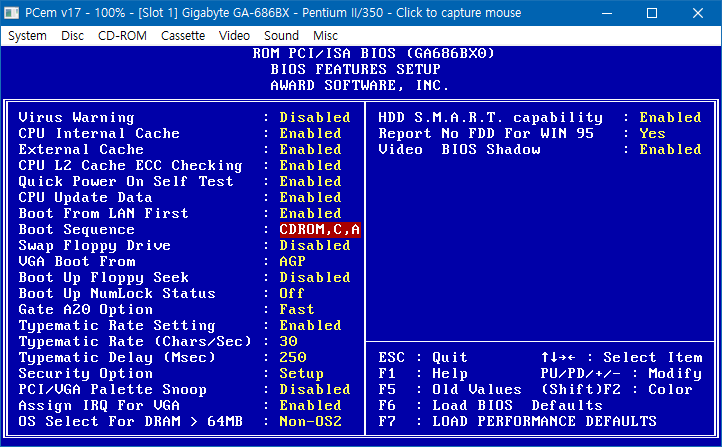Click the Fast value of Gate A20
This screenshot has width=722, height=447.
[297, 309]
